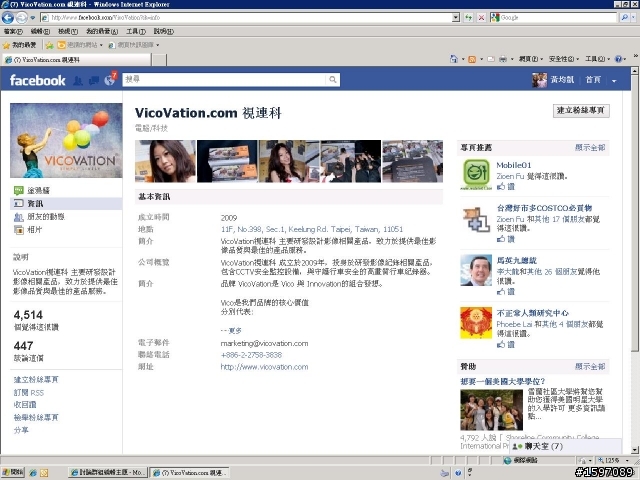Open the 說明(H) menu

coord(163,31)
